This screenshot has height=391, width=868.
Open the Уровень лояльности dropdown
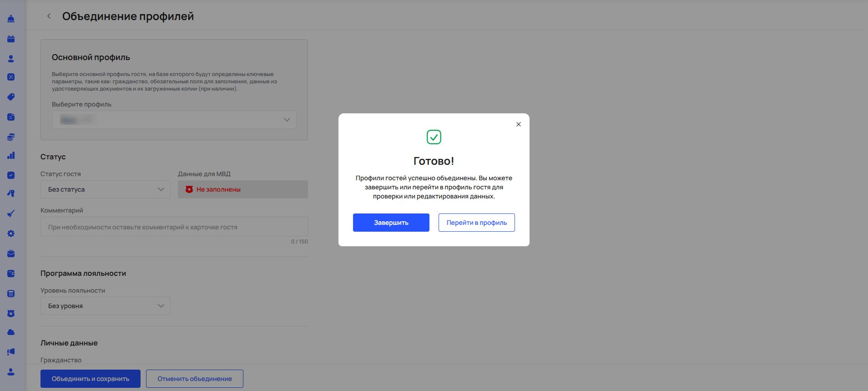pyautogui.click(x=105, y=306)
